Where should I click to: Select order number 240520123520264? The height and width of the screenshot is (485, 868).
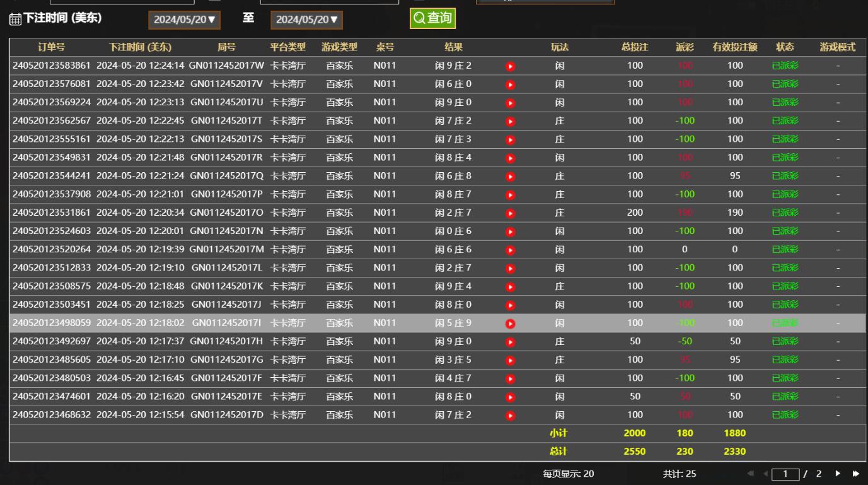coord(52,250)
